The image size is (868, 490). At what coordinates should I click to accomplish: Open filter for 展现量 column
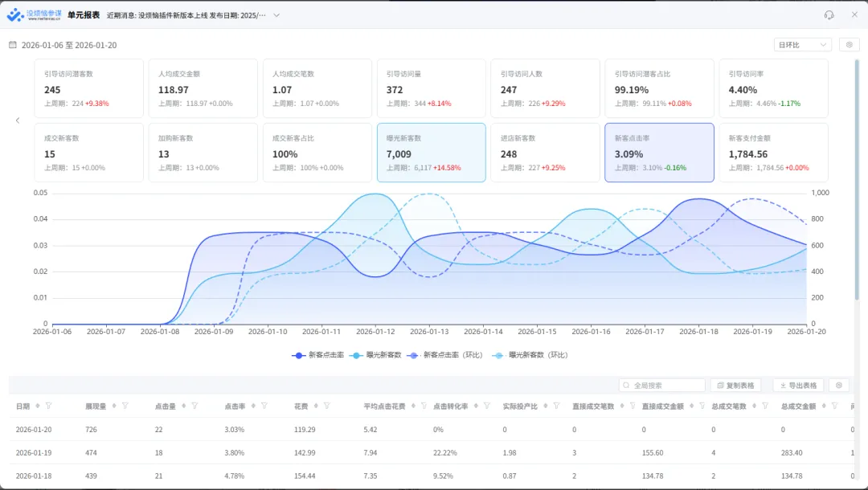click(x=125, y=406)
